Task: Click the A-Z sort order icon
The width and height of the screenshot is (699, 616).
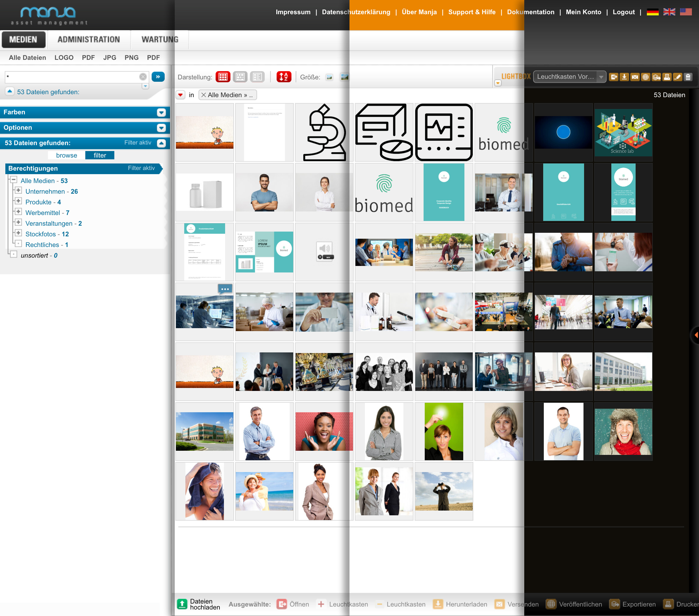Action: pos(283,77)
